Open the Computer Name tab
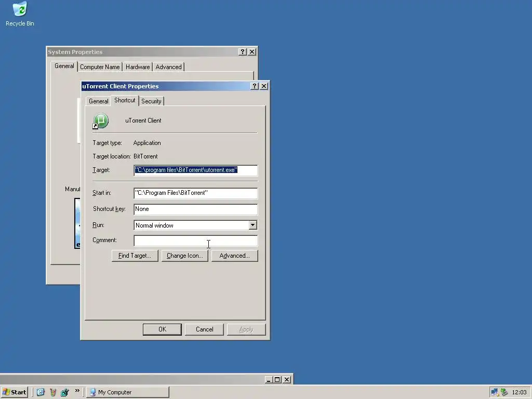Viewport: 532px width, 399px height. pyautogui.click(x=100, y=67)
